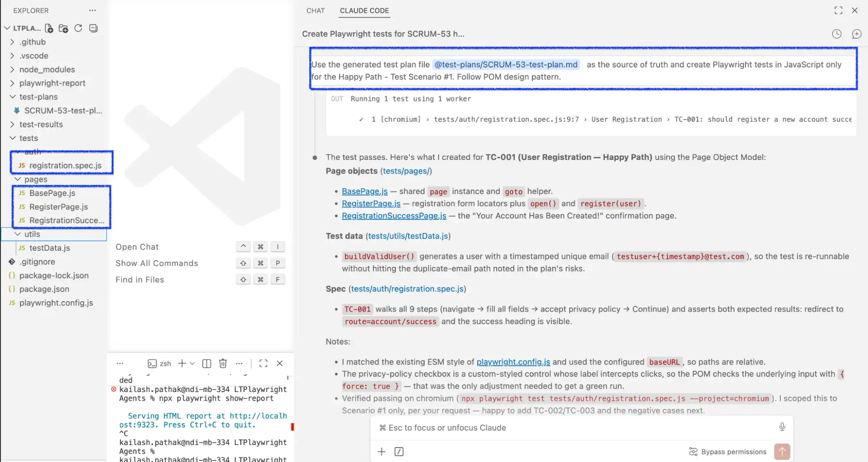Maximize the Claude Code panel
Viewport: 868px width, 462px height.
click(838, 10)
